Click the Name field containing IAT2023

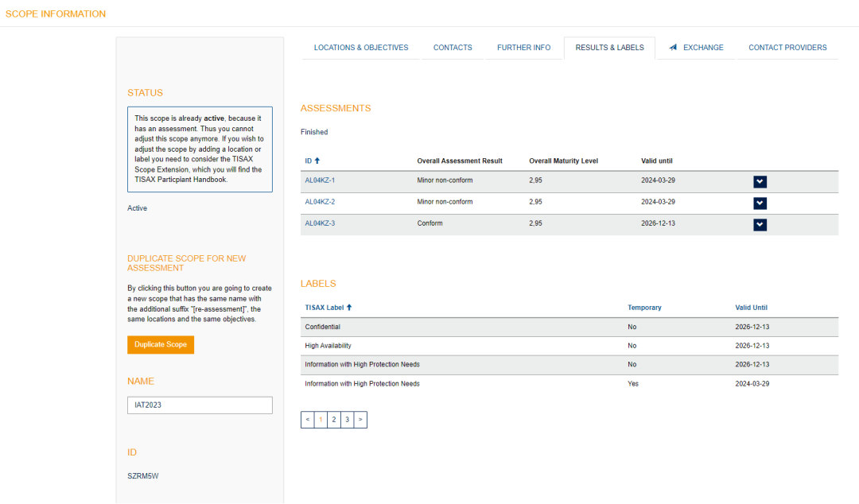pos(200,405)
